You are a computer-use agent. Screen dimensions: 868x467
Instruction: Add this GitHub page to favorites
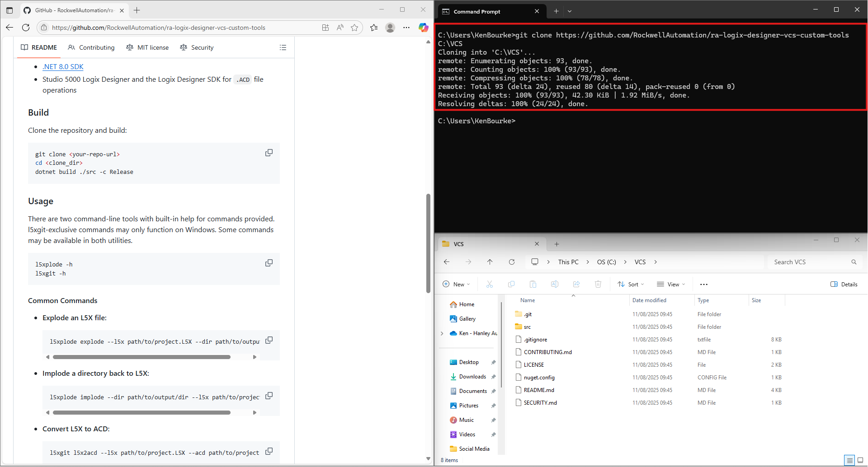click(354, 28)
